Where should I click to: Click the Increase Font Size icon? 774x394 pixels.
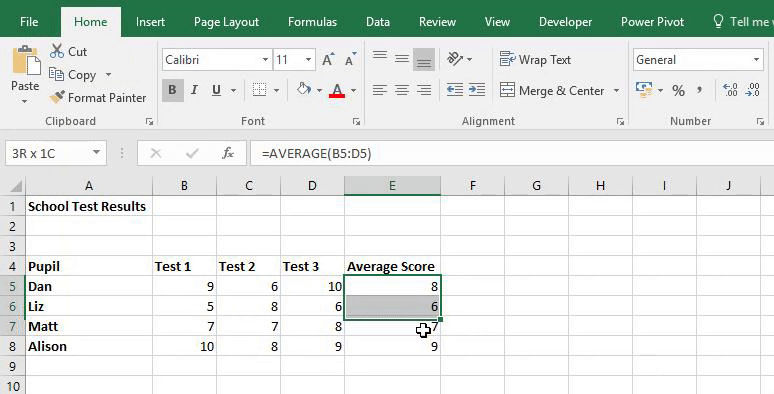click(328, 60)
